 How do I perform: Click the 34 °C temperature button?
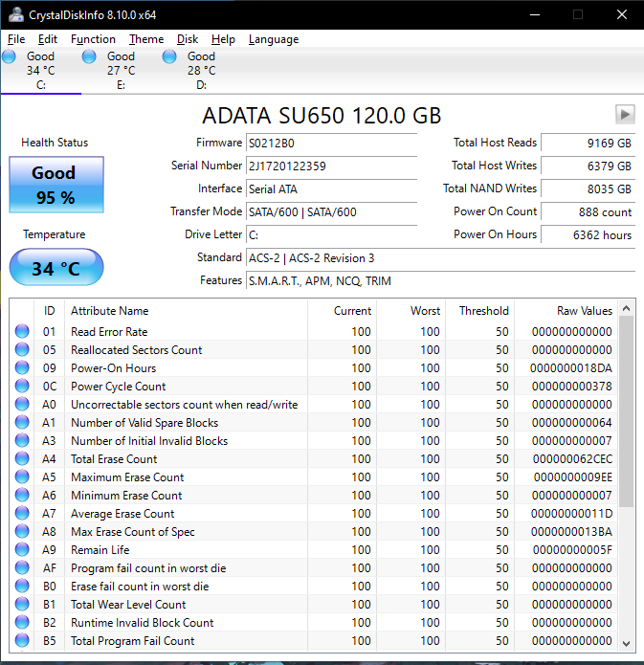tap(56, 267)
